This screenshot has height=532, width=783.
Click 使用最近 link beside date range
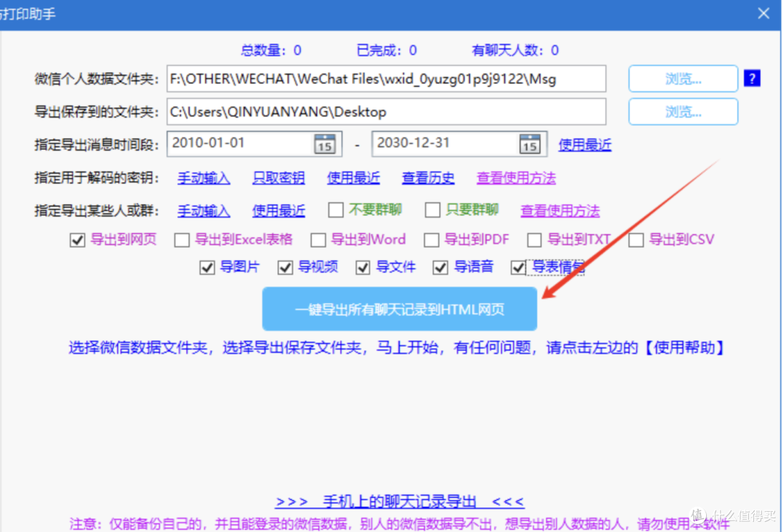point(585,145)
